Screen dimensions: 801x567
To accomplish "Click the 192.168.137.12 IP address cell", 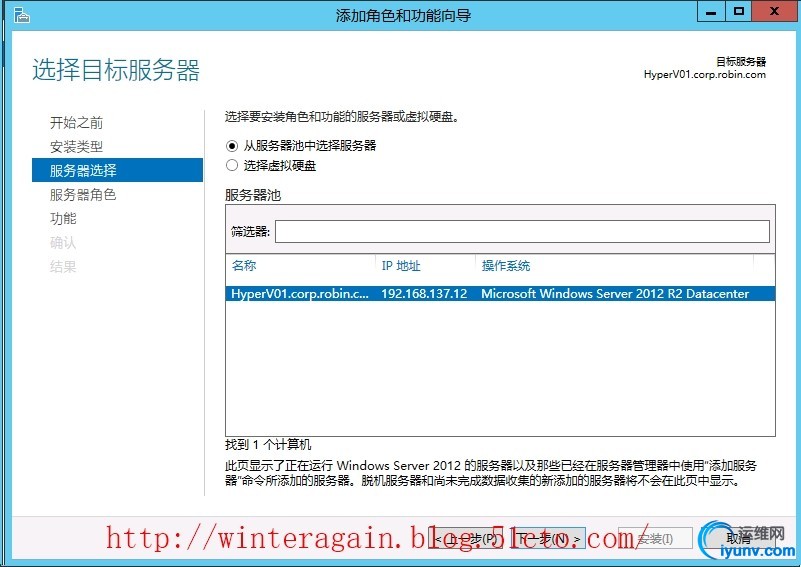I will [x=424, y=294].
